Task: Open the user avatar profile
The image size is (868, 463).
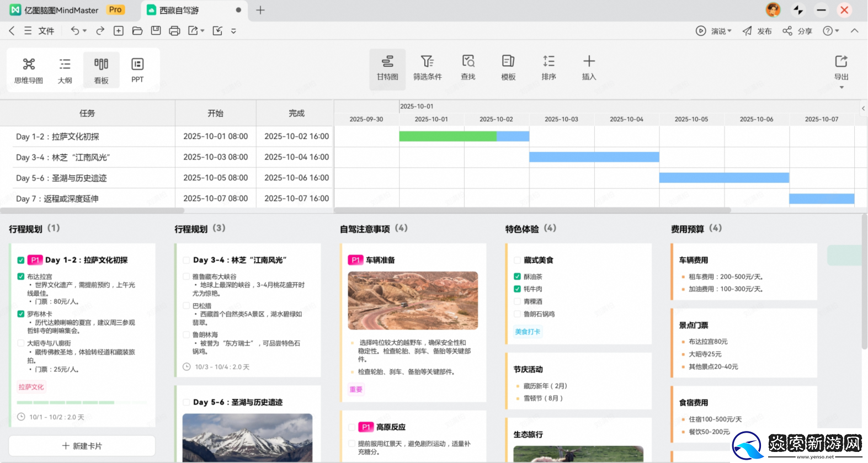Action: (773, 9)
